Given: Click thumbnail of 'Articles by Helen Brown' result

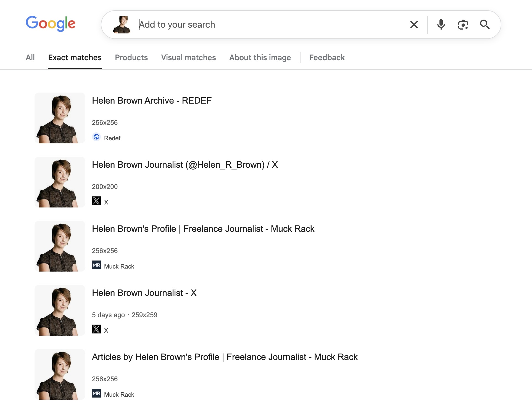Looking at the screenshot, I should coord(60,374).
